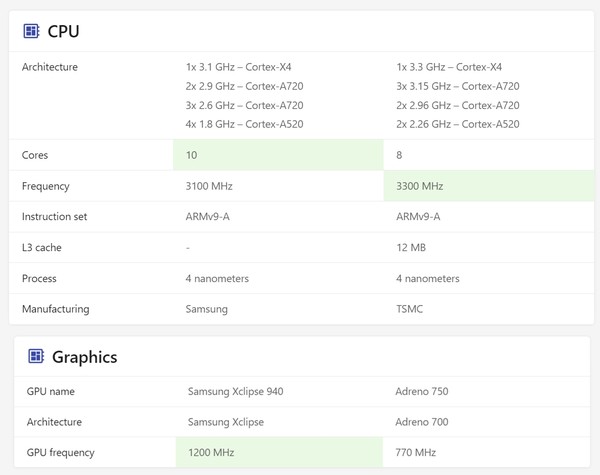Click the CPU section heading
600x475 pixels.
(64, 31)
